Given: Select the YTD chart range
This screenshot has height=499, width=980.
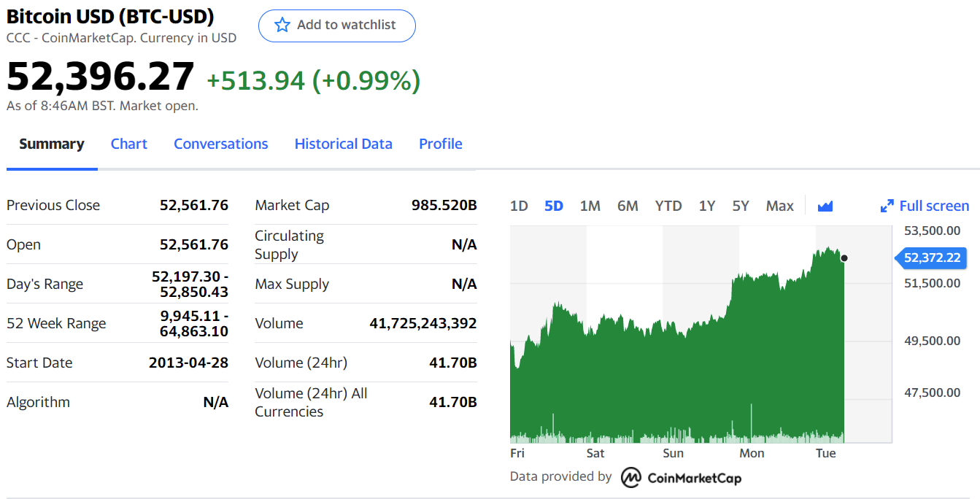Looking at the screenshot, I should pyautogui.click(x=668, y=206).
